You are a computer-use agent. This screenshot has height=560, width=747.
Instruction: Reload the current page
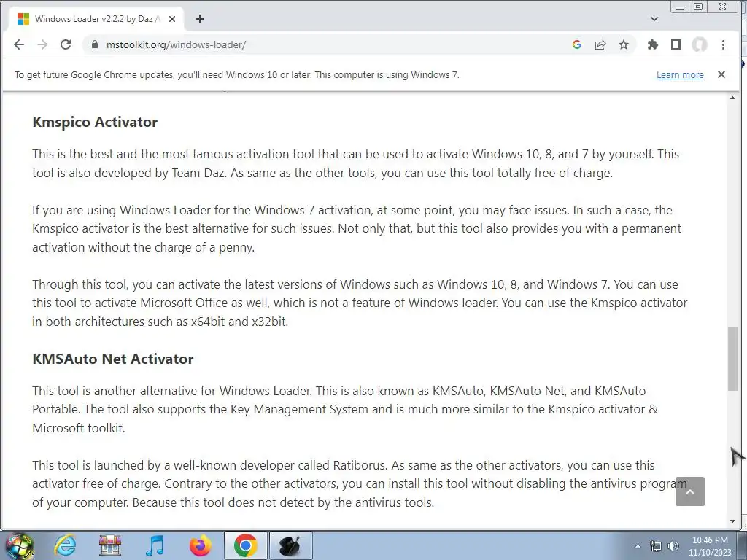[x=66, y=44]
